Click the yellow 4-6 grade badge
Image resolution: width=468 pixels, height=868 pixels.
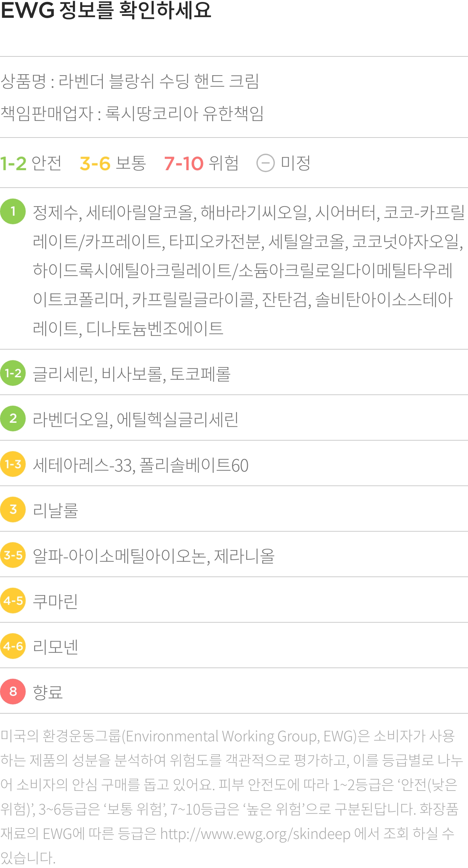(13, 646)
